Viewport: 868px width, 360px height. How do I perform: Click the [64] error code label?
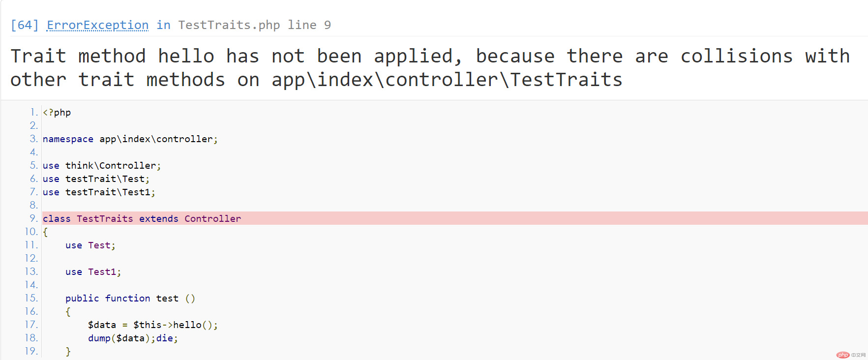coord(25,25)
